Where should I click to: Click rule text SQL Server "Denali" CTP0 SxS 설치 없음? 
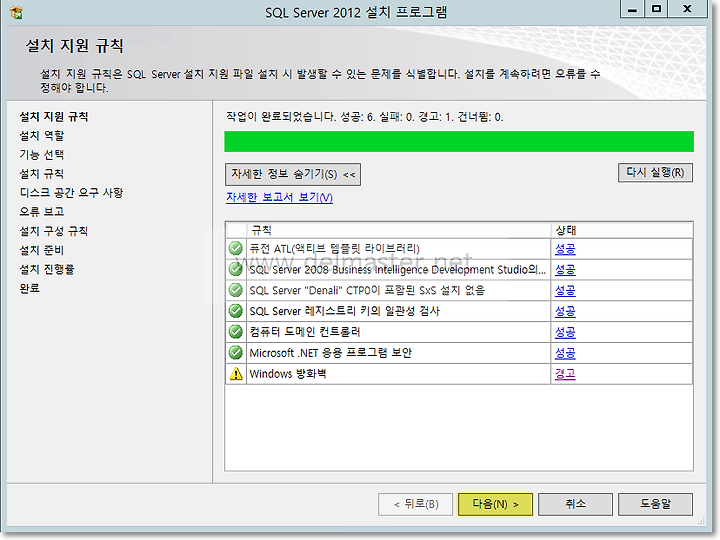[x=367, y=290]
